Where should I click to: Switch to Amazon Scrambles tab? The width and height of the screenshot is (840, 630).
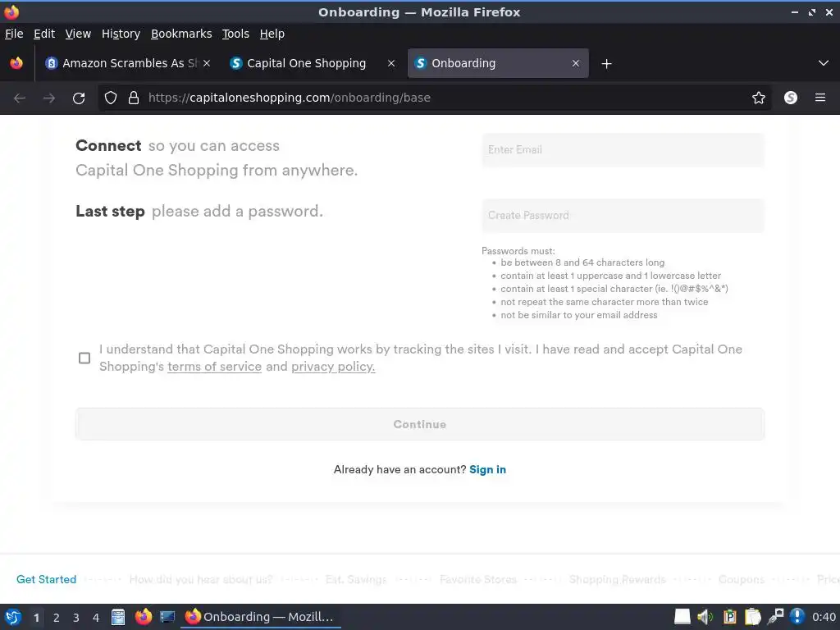(129, 63)
